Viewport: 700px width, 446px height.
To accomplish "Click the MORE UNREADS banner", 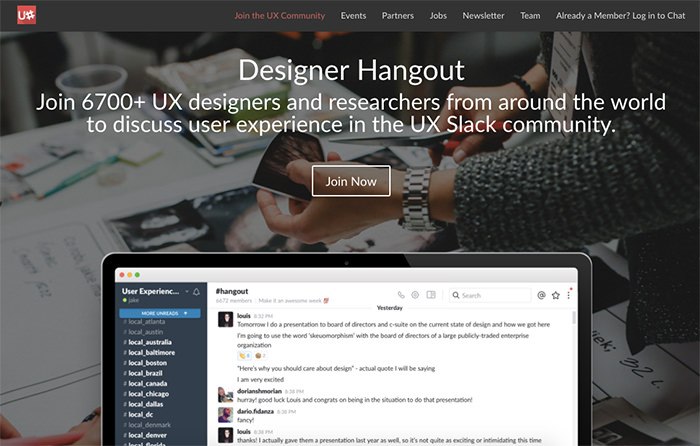I will (160, 313).
